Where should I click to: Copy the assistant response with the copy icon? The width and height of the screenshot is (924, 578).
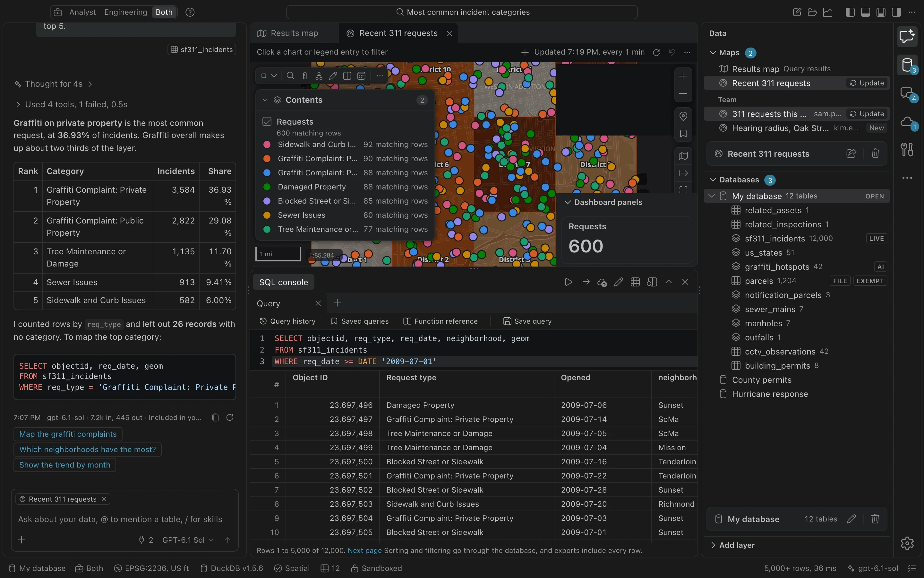tap(215, 417)
